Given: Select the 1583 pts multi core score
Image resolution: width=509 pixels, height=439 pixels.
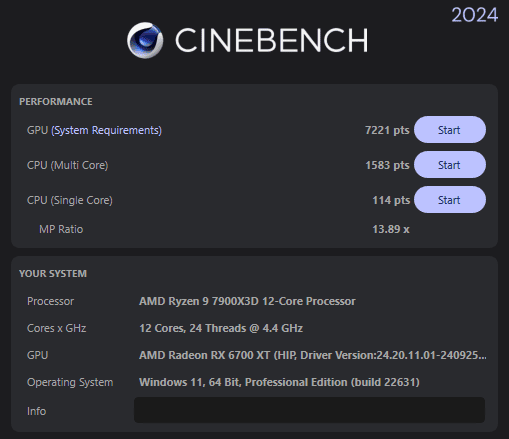Looking at the screenshot, I should [387, 165].
